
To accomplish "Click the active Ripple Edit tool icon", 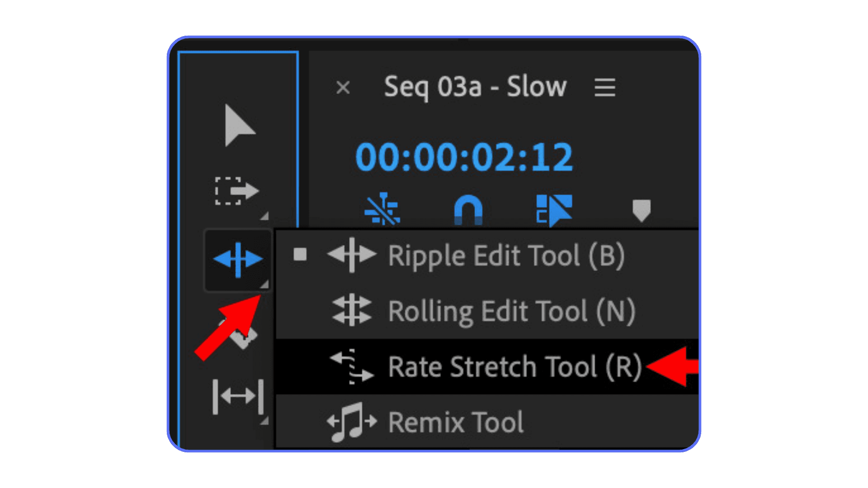I will tap(237, 259).
